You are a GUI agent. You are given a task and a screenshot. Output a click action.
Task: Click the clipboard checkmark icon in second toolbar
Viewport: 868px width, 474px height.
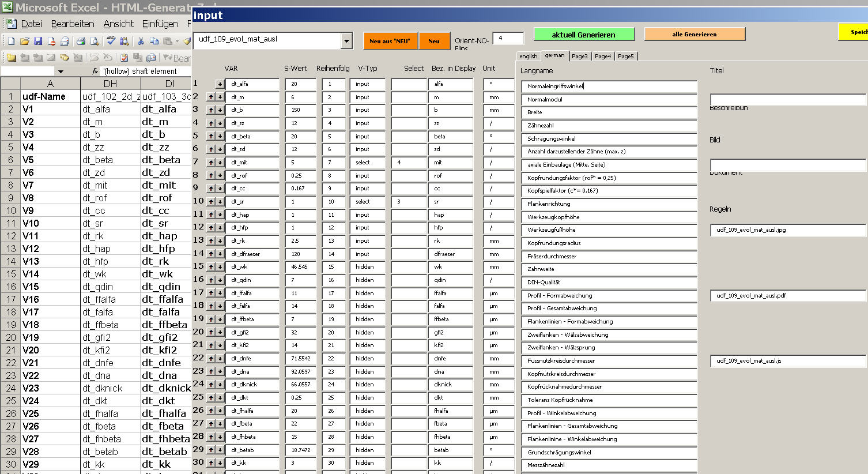coord(124,58)
